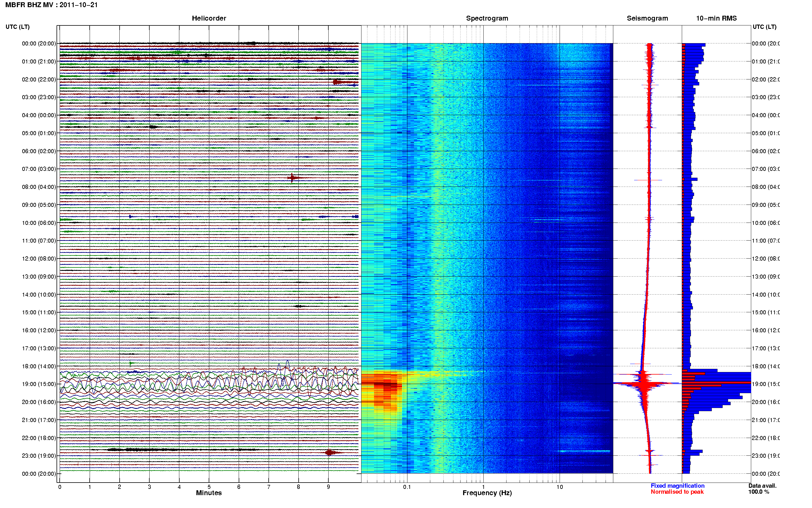Click the 'Normalised to peak' legend text
812x508 pixels.
point(677,492)
